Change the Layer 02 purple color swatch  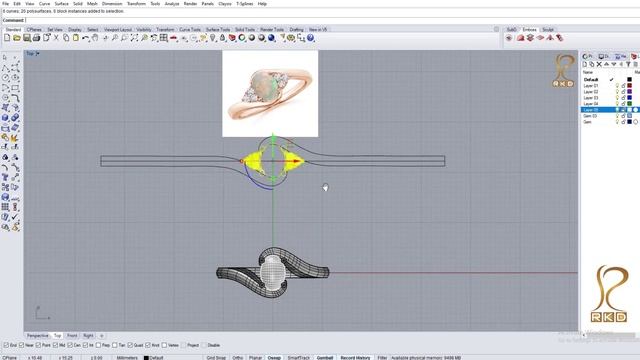click(629, 92)
